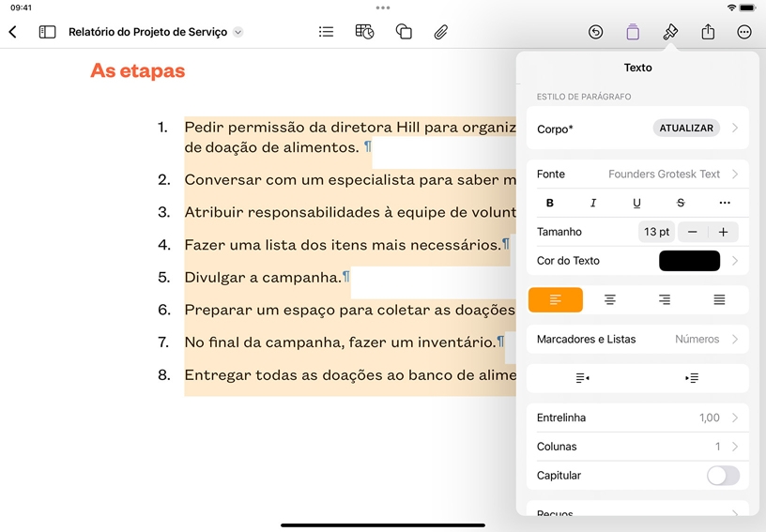This screenshot has width=766, height=532.
Task: Go back using the back arrow
Action: click(13, 32)
